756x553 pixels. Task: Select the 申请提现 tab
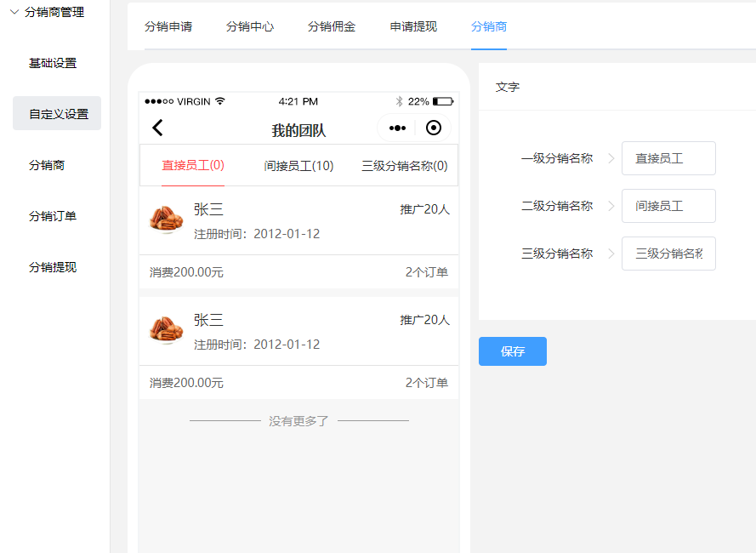click(413, 26)
